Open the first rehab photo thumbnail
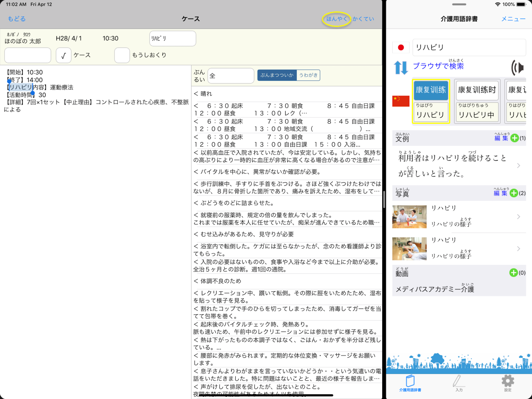Viewport: 532px width, 399px height. pos(409,217)
